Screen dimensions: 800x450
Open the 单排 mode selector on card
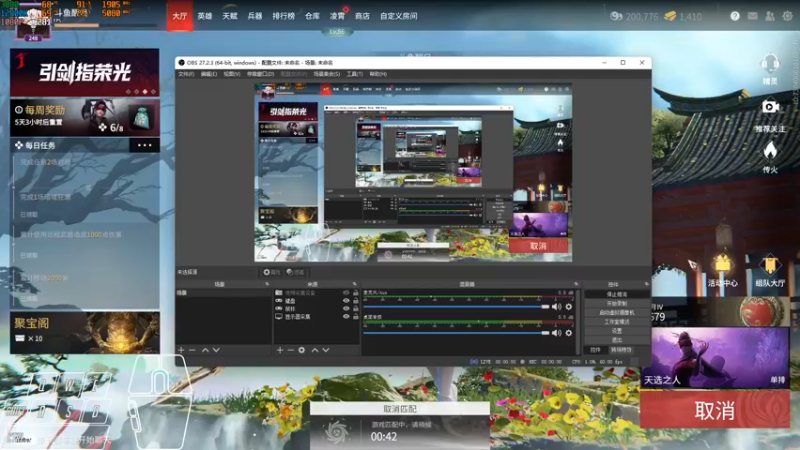[x=778, y=380]
